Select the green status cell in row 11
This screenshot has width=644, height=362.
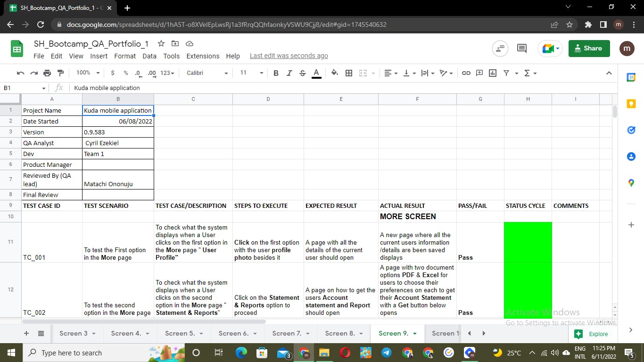point(528,242)
